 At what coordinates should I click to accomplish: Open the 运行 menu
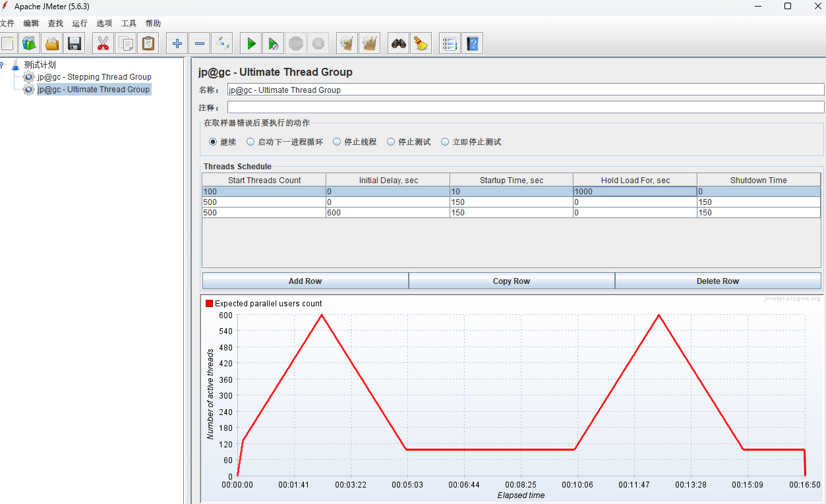tap(80, 23)
